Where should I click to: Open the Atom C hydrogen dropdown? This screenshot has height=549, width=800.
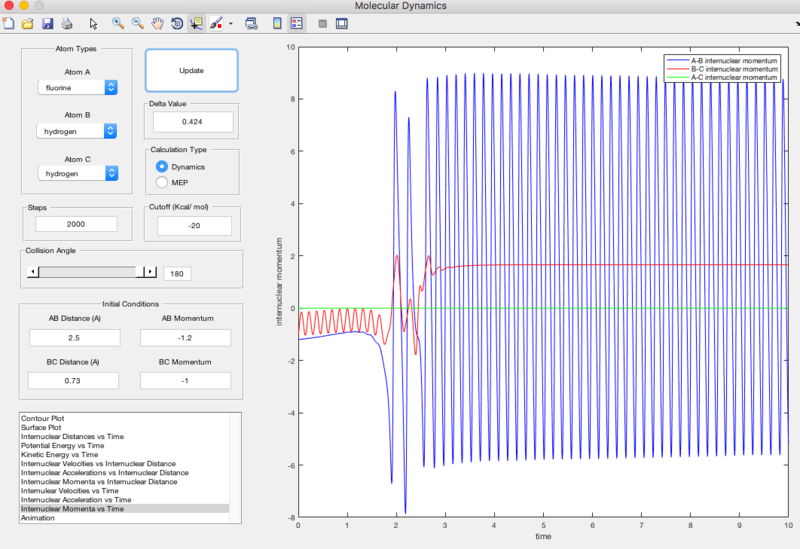pos(77,173)
